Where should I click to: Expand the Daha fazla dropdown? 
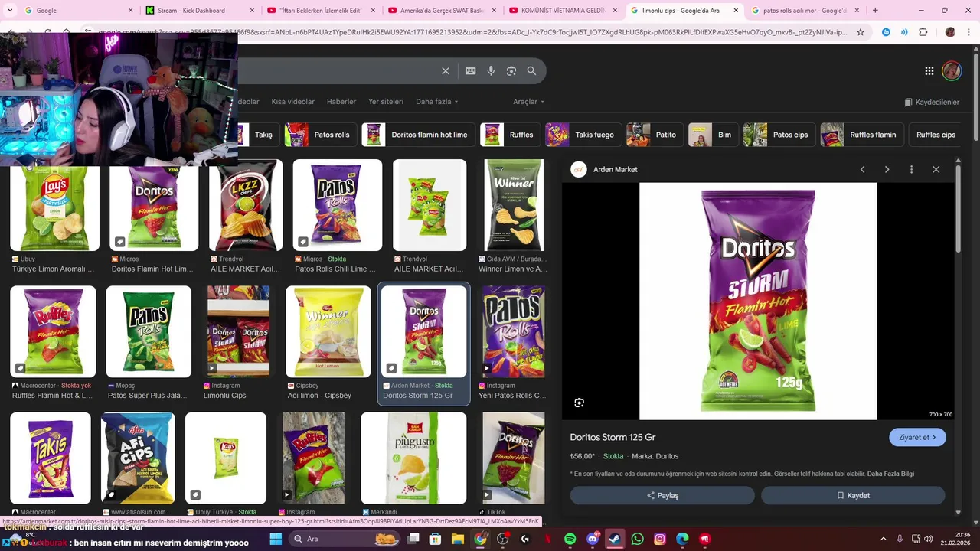pos(436,102)
